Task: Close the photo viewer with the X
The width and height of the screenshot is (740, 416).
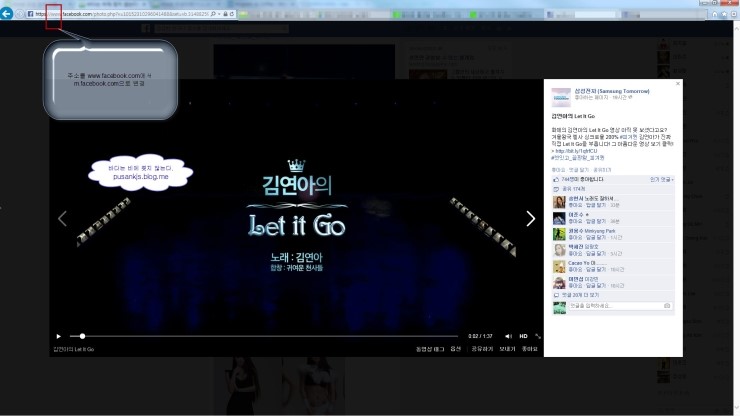Action: (678, 84)
